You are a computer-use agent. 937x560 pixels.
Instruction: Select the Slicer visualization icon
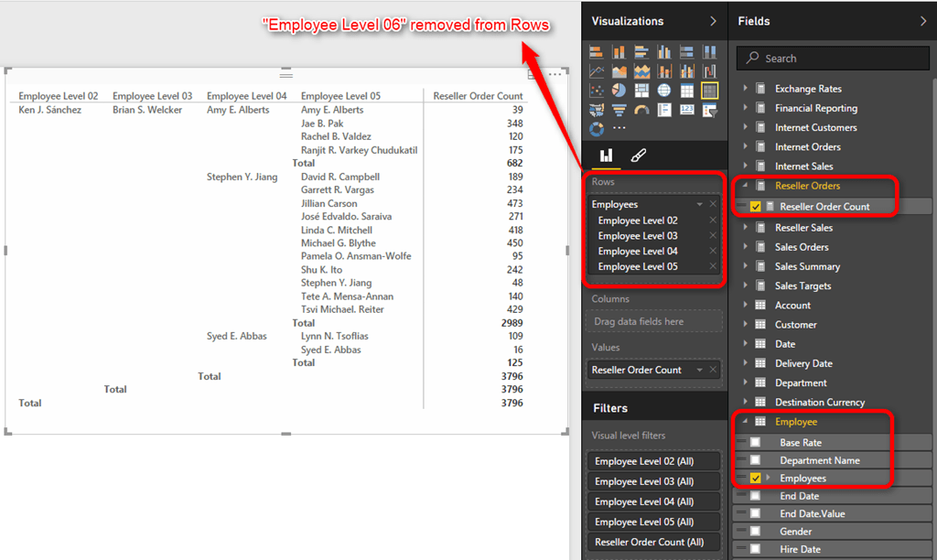point(709,109)
